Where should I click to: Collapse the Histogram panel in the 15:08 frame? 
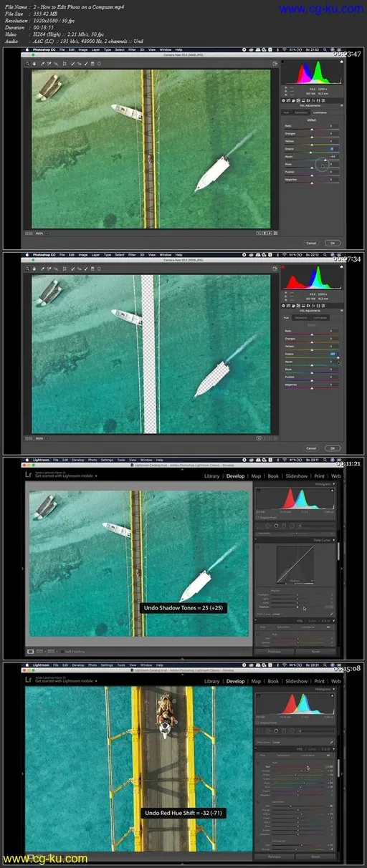[x=333, y=689]
